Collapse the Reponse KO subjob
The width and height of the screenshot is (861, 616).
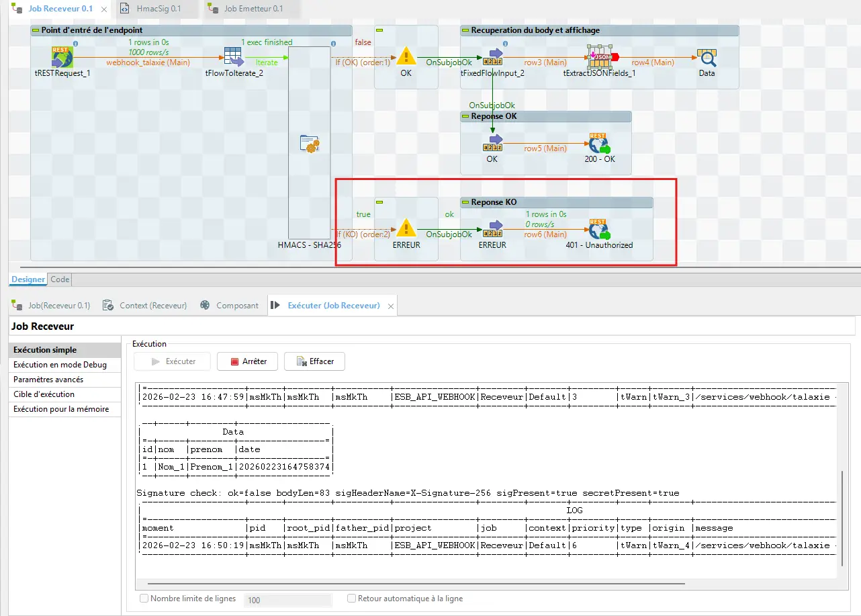pyautogui.click(x=465, y=202)
